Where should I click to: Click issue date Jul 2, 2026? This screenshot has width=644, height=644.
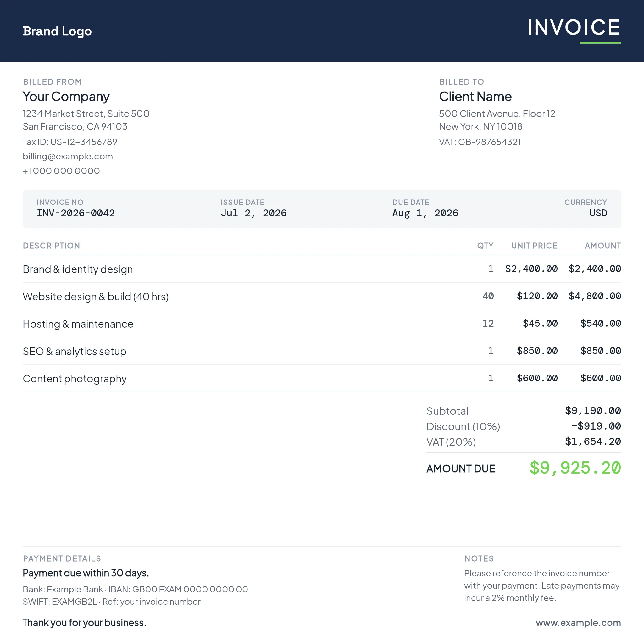[254, 213]
